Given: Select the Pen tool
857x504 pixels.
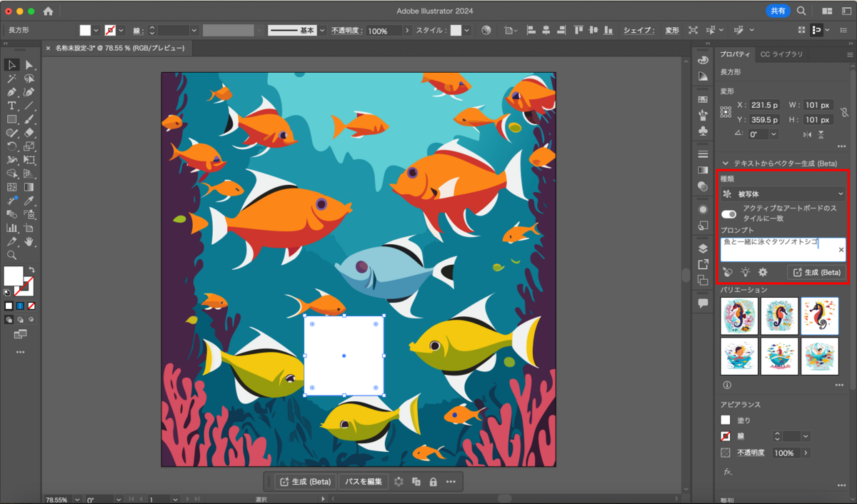Looking at the screenshot, I should coord(12,92).
